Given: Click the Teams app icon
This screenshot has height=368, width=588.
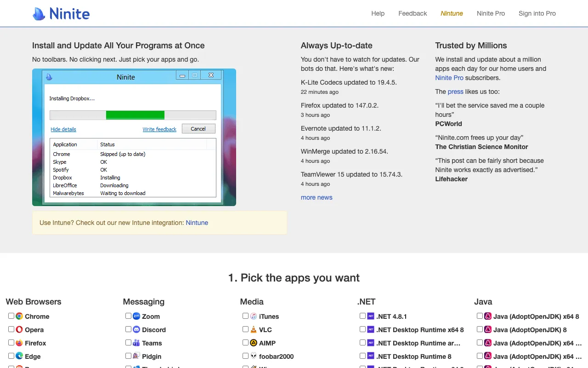Looking at the screenshot, I should coord(136,343).
